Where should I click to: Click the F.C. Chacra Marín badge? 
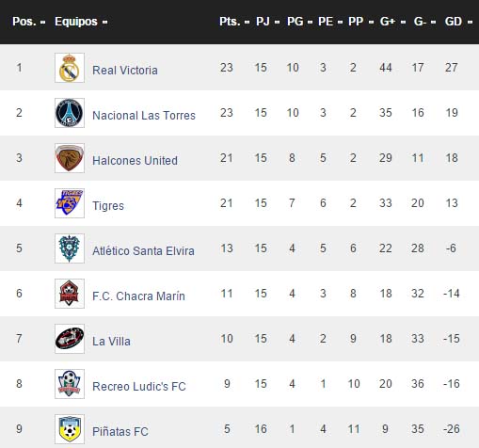pos(70,294)
